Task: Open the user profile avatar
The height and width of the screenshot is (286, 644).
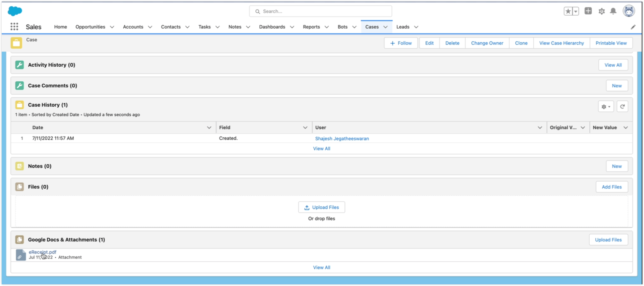Action: [629, 11]
